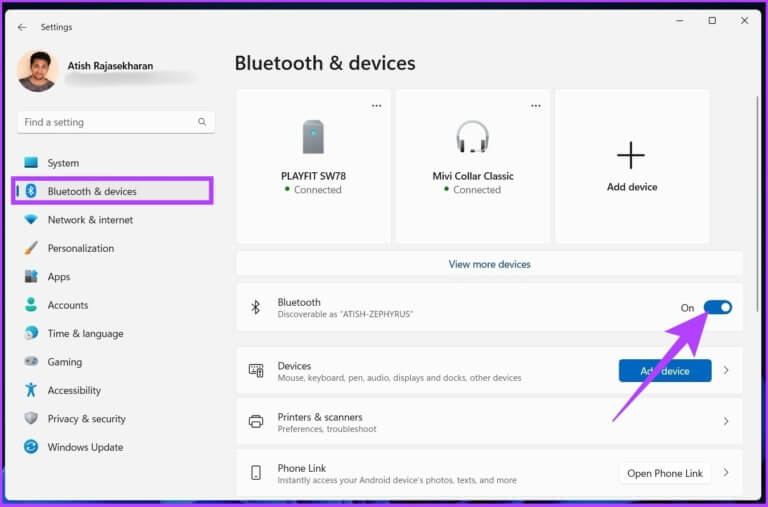Click the Bluetooth & devices page heading

click(x=325, y=63)
